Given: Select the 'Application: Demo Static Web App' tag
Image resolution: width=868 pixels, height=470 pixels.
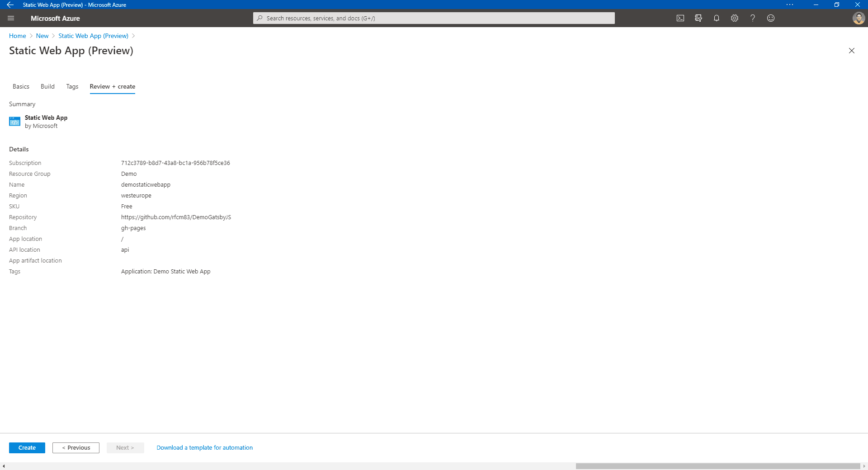Looking at the screenshot, I should [166, 272].
